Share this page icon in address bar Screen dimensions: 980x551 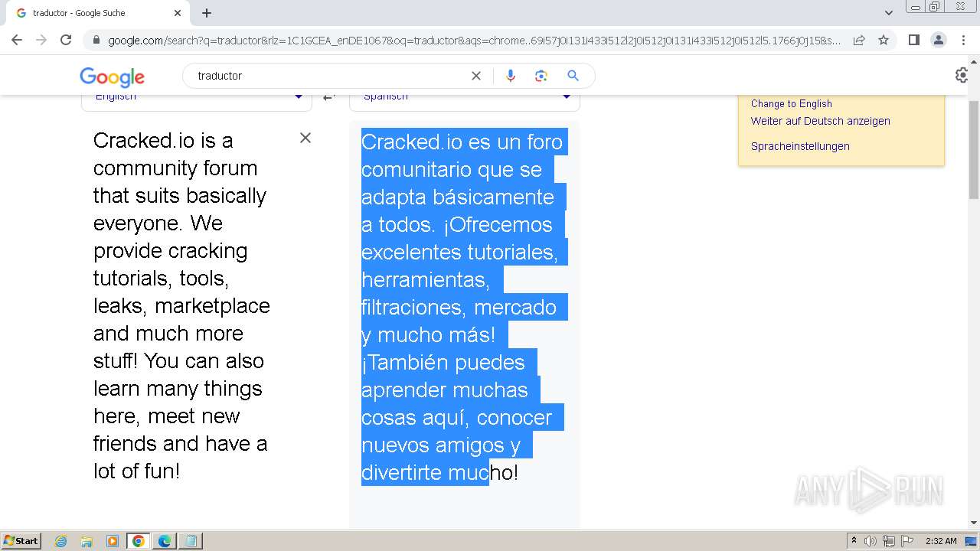[859, 40]
